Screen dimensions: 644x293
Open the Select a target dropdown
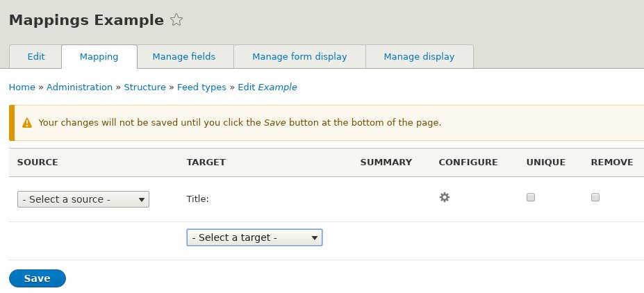pos(254,237)
